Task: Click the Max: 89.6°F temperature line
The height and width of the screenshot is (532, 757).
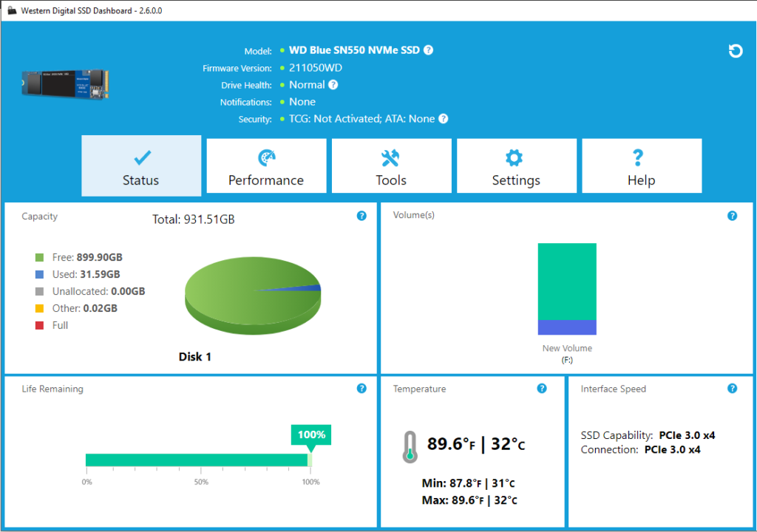Action: coord(469,500)
